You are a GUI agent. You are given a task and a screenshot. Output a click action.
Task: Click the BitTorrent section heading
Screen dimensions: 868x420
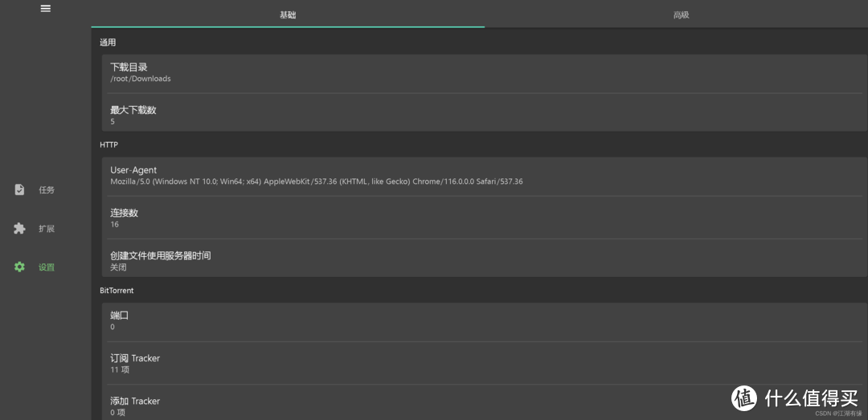(x=117, y=290)
